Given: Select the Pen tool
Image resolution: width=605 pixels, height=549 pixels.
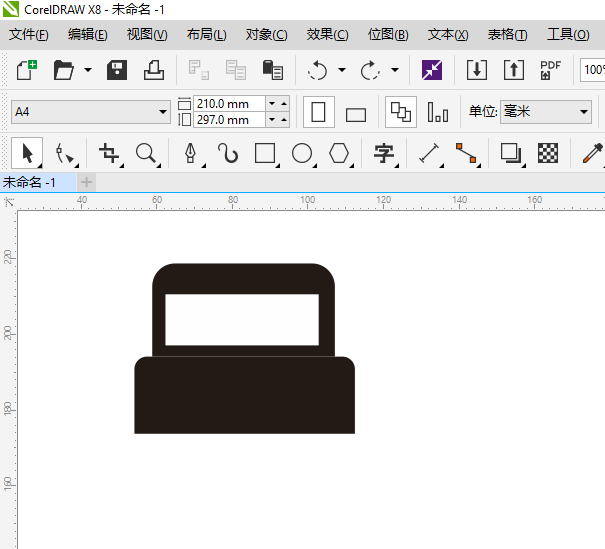Looking at the screenshot, I should point(190,153).
